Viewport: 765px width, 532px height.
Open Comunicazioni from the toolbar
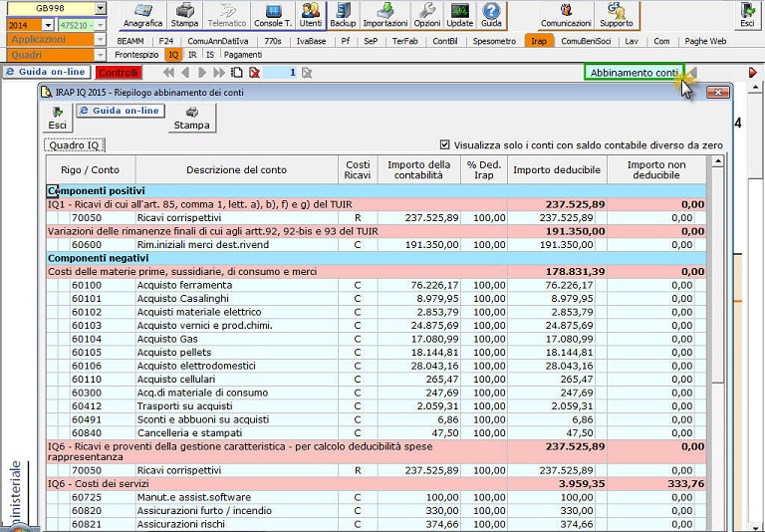[x=566, y=16]
